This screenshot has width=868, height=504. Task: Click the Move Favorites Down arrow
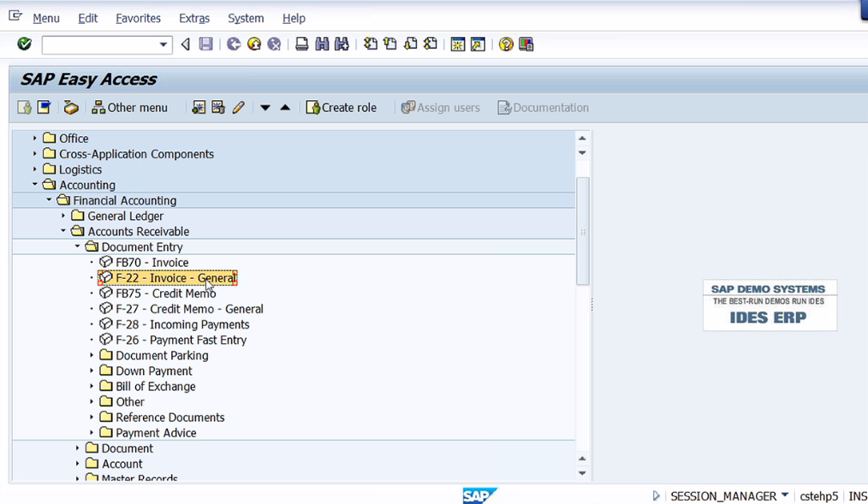265,108
